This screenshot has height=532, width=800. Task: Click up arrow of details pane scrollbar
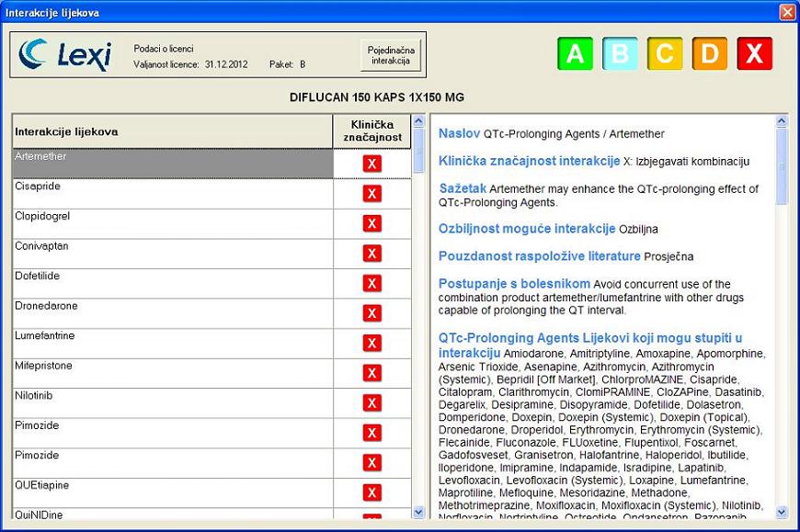click(782, 121)
